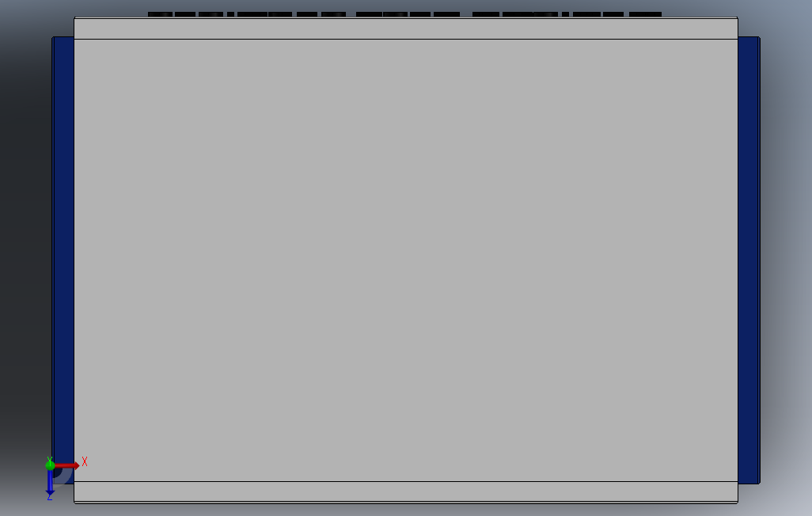Select the tiny square black connector in the right group
812x516 pixels.
(566, 14)
